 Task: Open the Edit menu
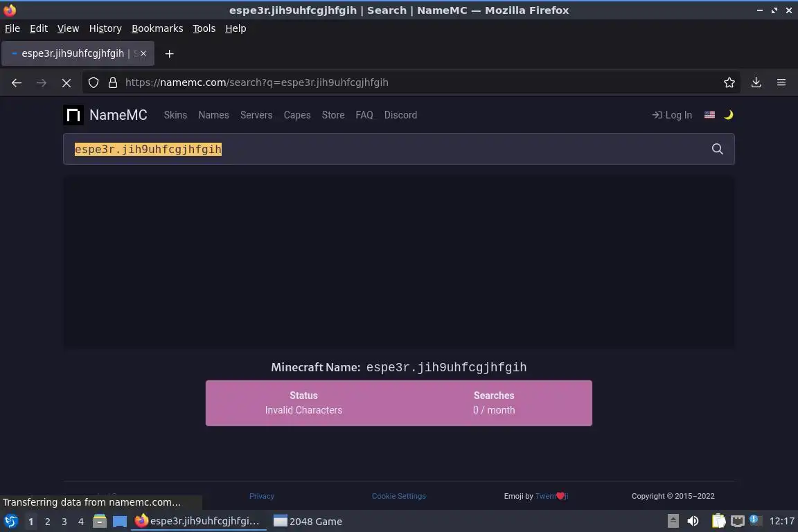coord(39,28)
